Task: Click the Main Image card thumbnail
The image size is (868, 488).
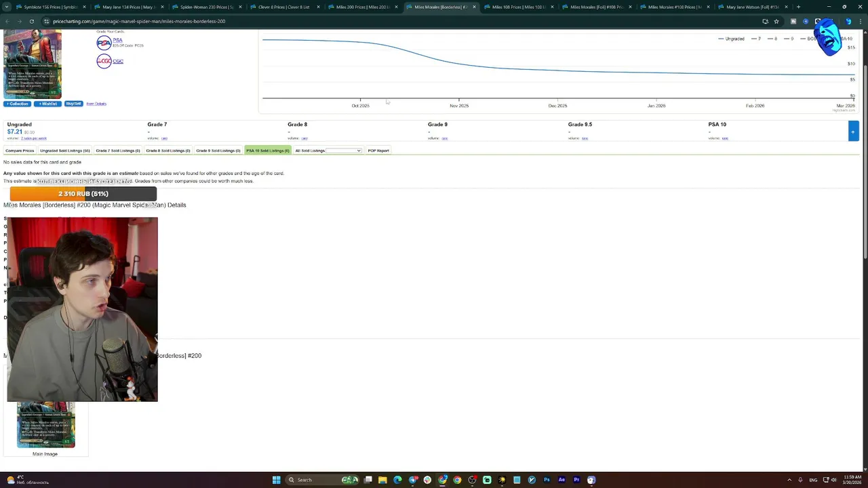Action: tap(45, 424)
